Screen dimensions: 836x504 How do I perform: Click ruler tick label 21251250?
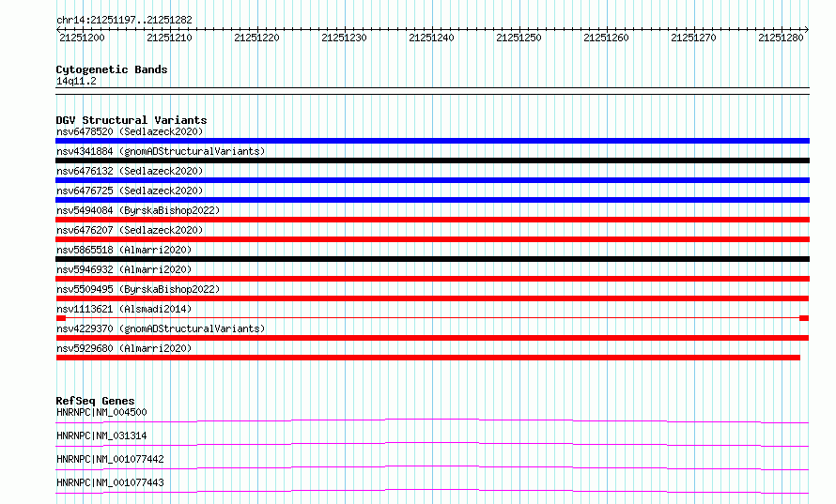[519, 38]
